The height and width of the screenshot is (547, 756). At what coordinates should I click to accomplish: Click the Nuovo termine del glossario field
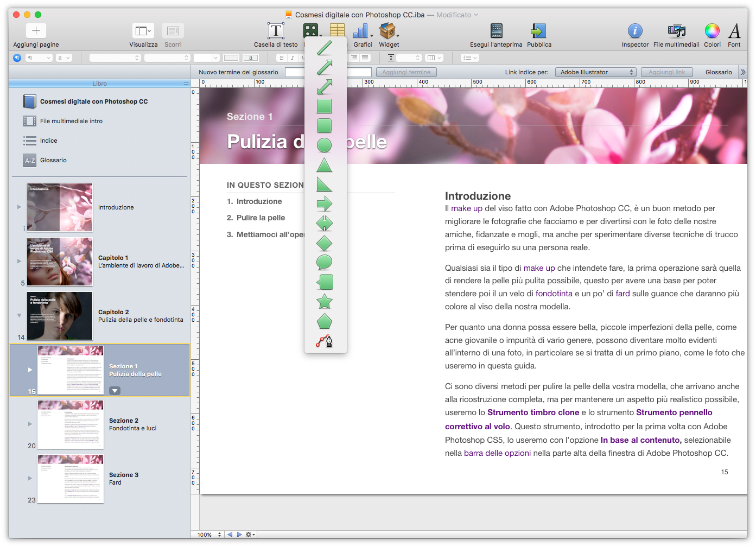click(328, 72)
